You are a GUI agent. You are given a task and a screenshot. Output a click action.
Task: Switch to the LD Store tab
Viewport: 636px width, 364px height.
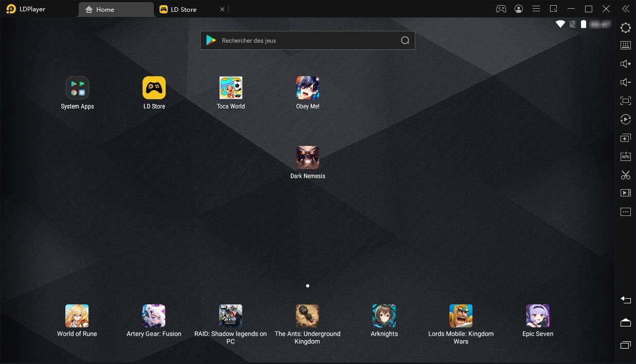(x=184, y=9)
